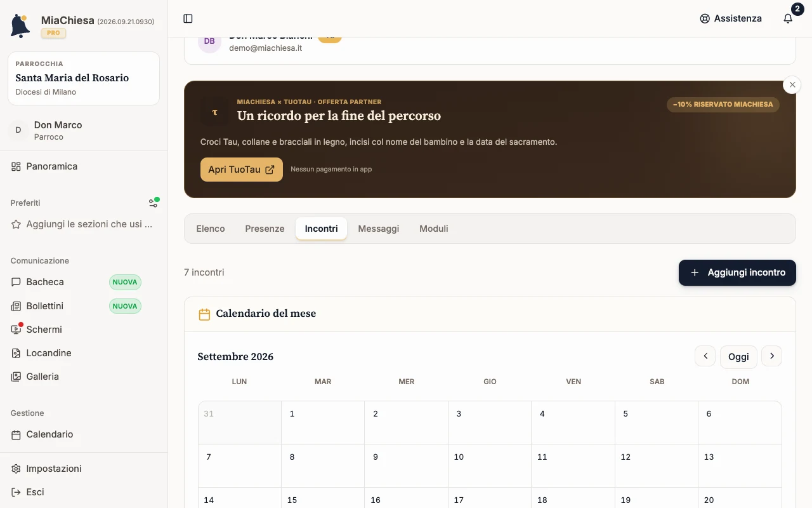The image size is (812, 508).
Task: Open Galleria in the sidebar
Action: (x=84, y=377)
